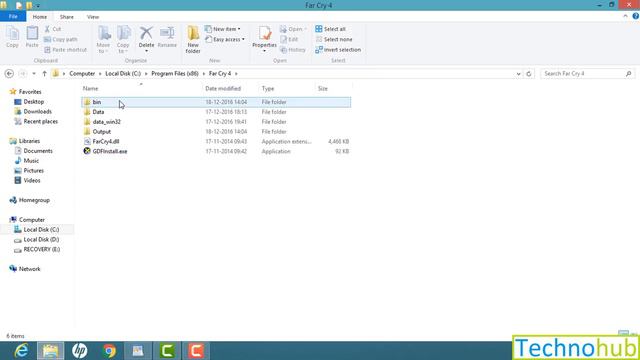
Task: Switch to the Share ribbon tab
Action: point(67,17)
